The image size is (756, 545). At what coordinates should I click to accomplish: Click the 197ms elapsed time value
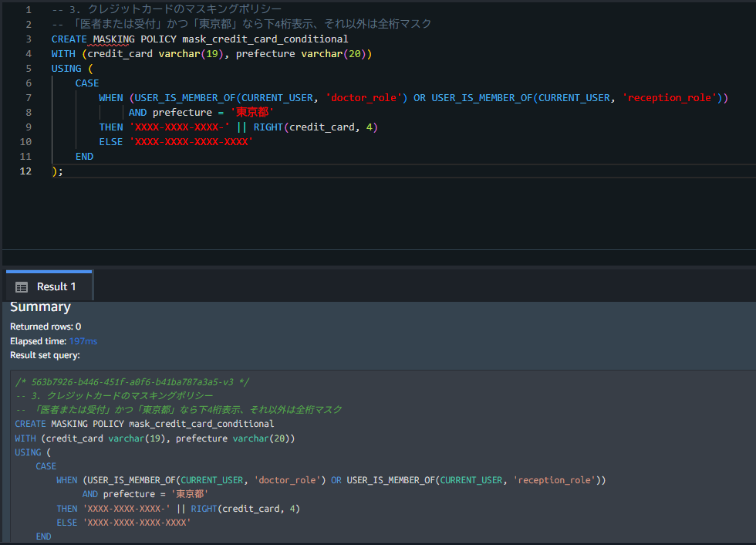(x=83, y=341)
